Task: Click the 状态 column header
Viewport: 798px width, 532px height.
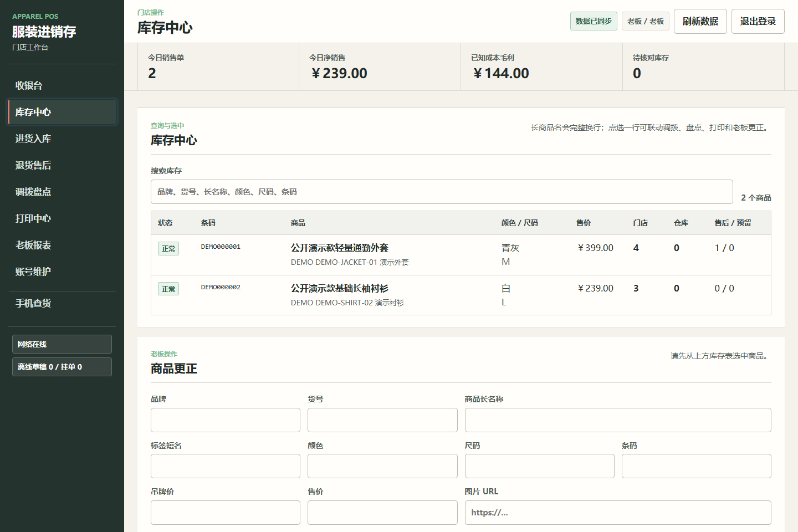Action: (x=165, y=223)
